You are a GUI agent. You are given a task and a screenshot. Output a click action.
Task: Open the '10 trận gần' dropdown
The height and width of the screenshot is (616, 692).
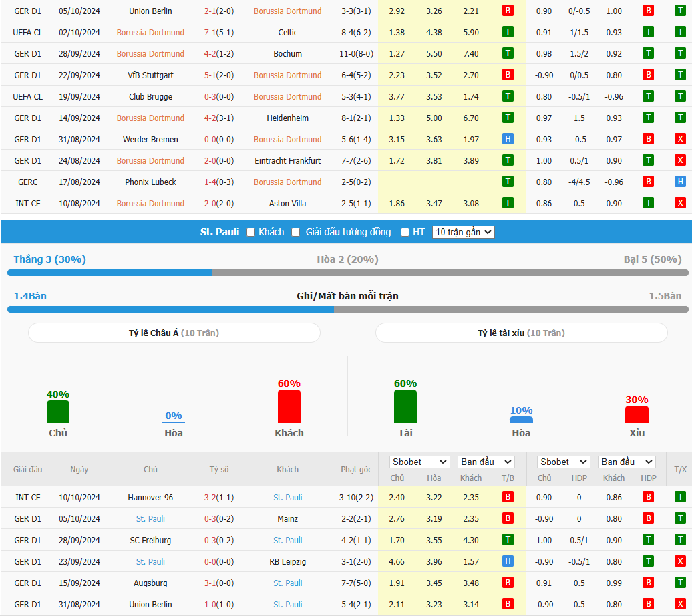point(464,233)
